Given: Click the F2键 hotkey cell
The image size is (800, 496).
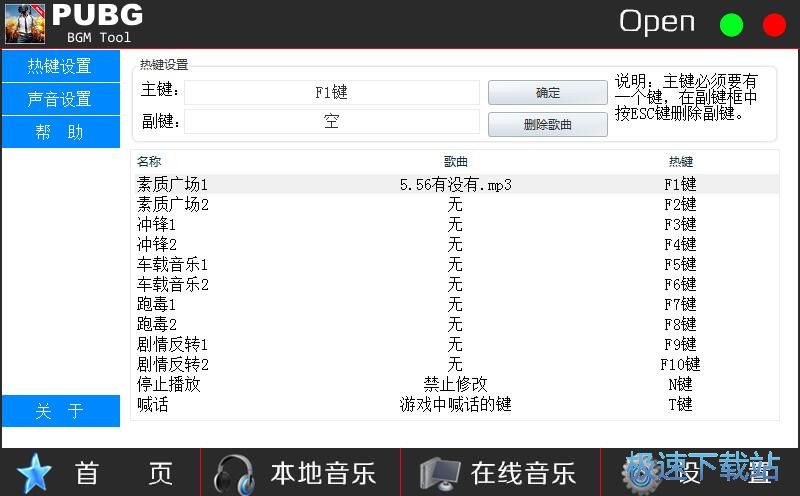Looking at the screenshot, I should click(x=681, y=204).
